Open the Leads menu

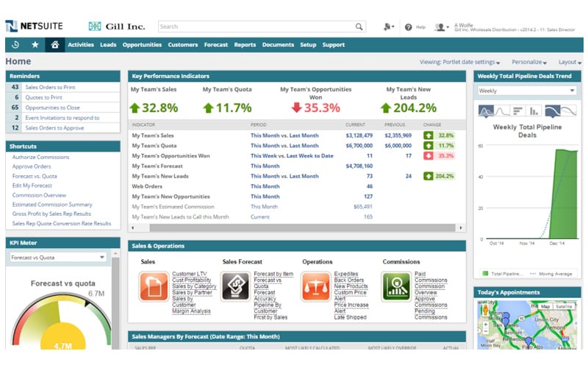108,45
